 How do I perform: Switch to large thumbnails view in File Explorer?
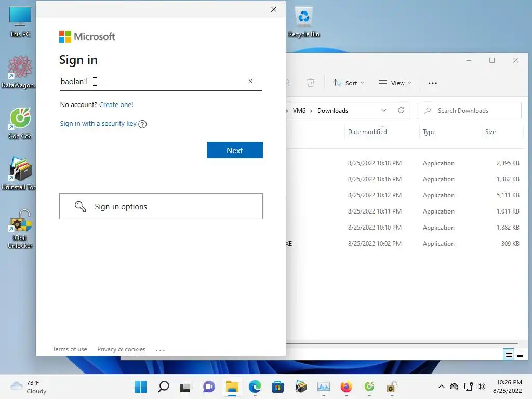[x=520, y=354]
